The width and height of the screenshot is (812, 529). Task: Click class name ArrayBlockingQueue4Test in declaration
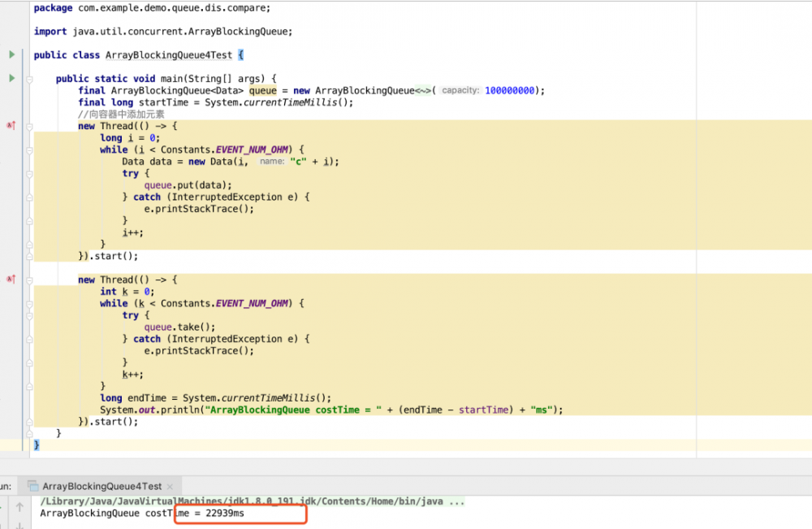click(x=169, y=55)
